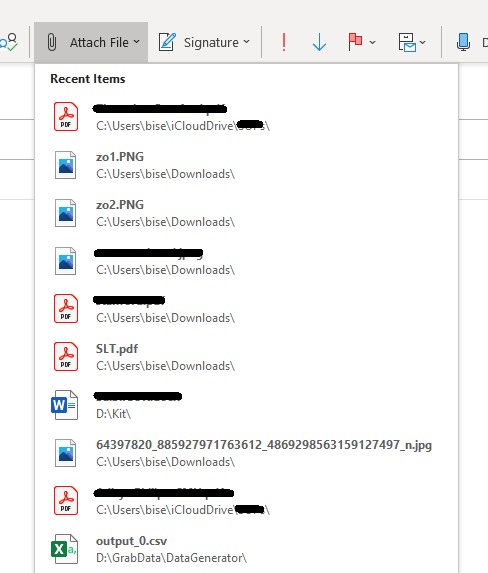Screen dimensions: 488x573
Task: Click the Signature pen icon
Action: (167, 42)
